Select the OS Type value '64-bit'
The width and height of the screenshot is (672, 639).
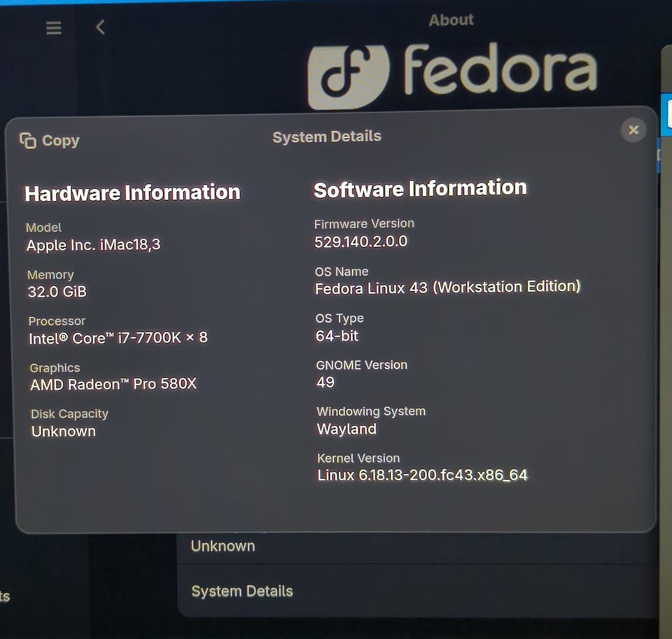[337, 336]
